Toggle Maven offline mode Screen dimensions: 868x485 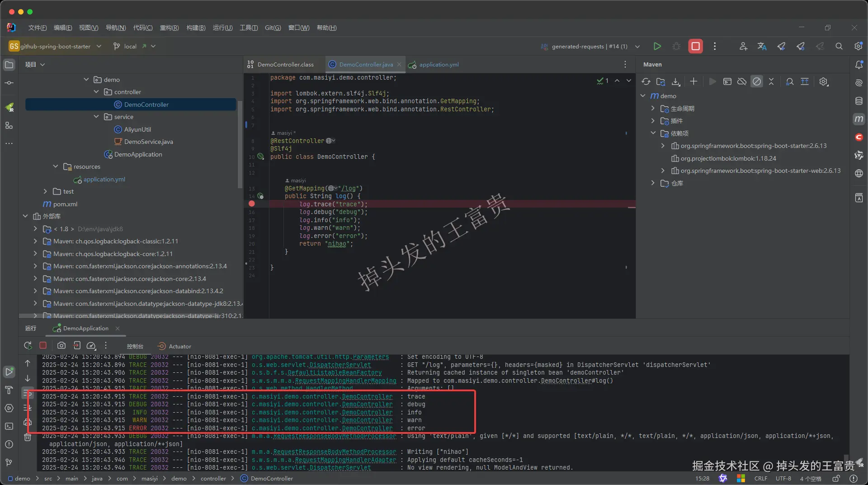click(742, 82)
